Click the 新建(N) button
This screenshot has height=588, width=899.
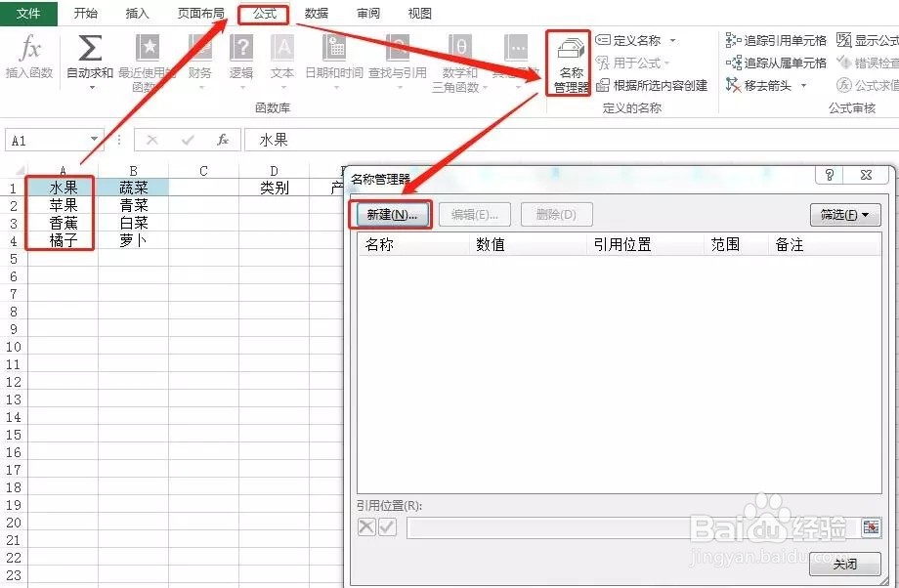point(395,214)
